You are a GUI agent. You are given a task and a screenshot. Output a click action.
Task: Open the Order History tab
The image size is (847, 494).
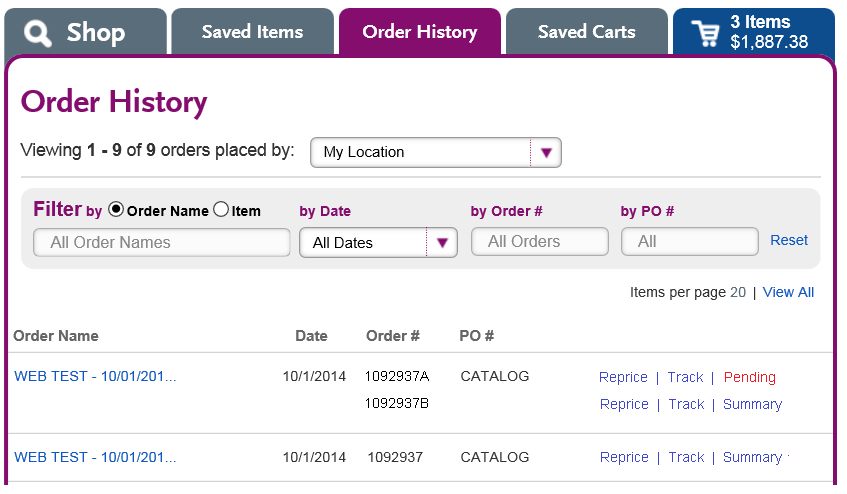pos(420,32)
